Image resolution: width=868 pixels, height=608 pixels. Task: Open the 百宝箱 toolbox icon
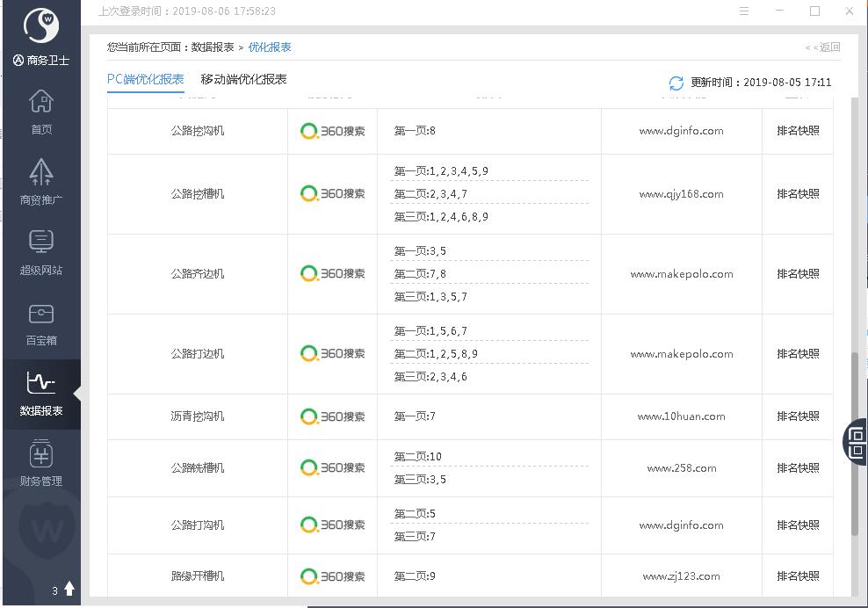pos(41,314)
